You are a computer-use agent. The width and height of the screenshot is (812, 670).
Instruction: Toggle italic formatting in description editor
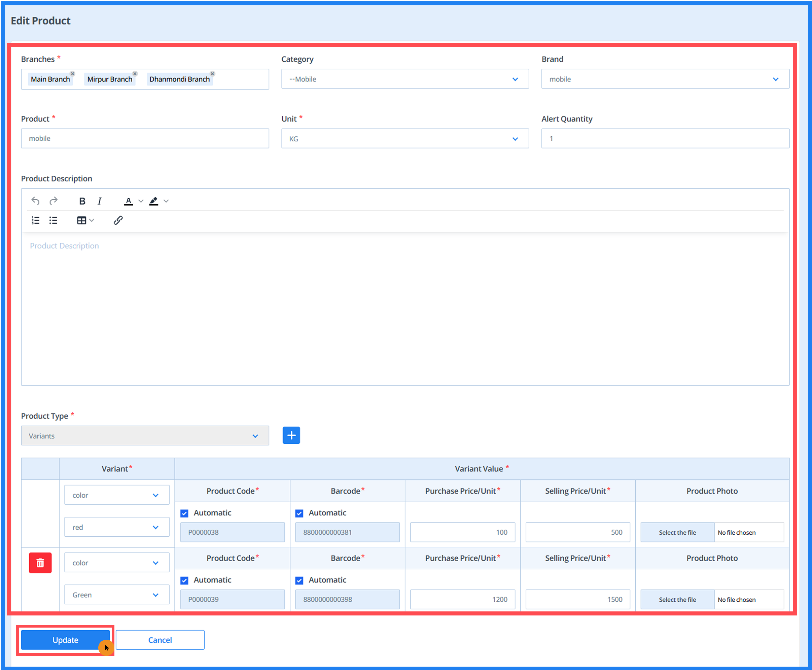click(100, 201)
